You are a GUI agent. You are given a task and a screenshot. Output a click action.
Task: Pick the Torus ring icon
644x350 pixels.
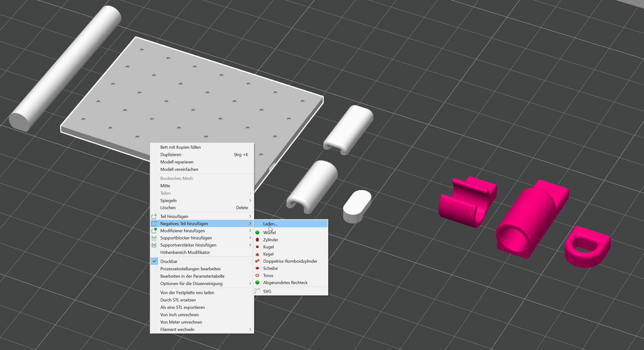point(258,276)
